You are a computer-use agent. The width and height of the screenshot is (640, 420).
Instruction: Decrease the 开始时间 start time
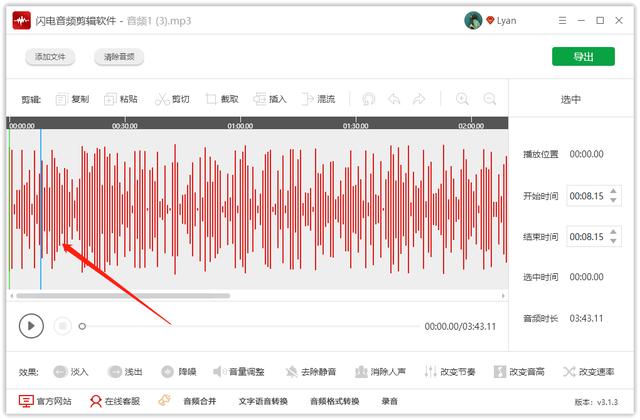(x=613, y=200)
